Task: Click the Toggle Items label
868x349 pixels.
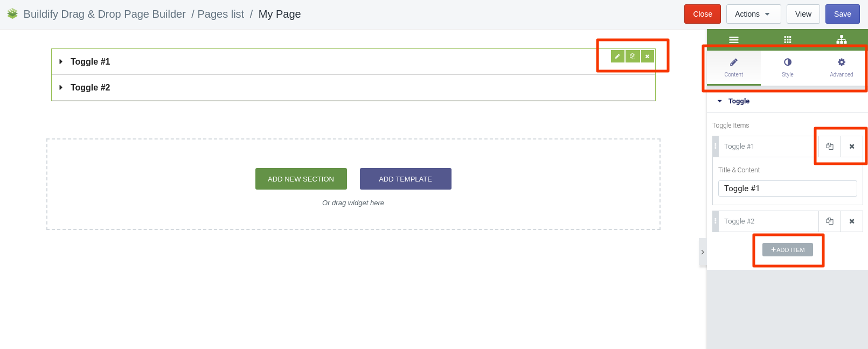Action: [731, 125]
